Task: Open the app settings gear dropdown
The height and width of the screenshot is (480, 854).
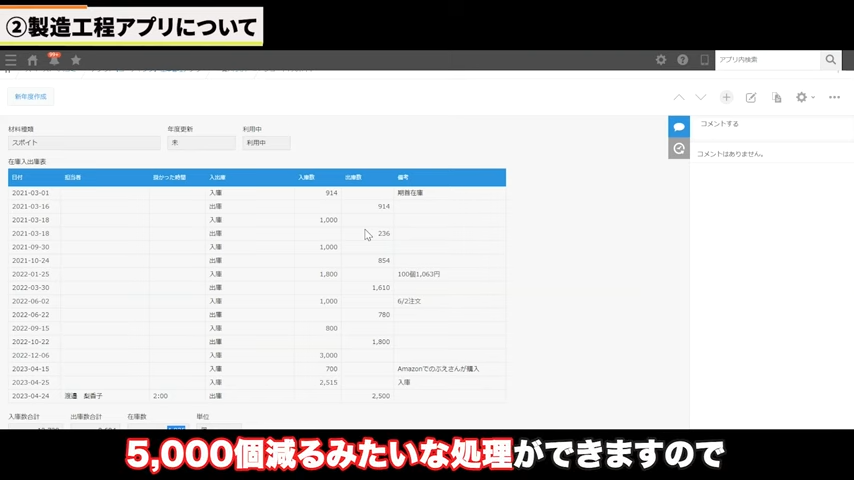Action: point(805,98)
